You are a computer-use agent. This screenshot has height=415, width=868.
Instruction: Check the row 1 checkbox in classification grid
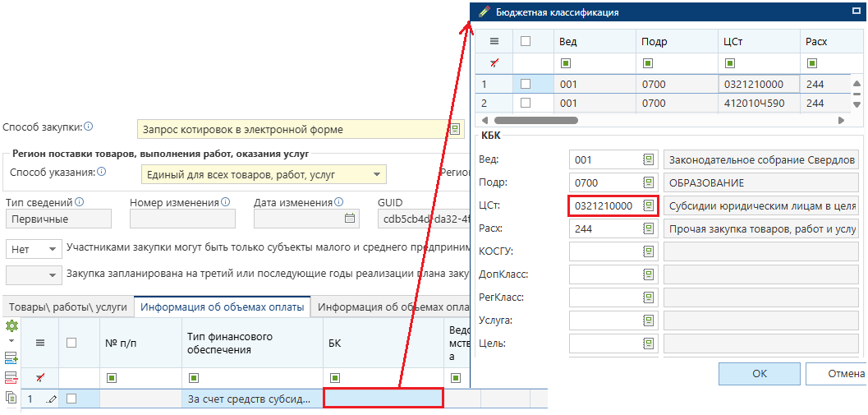526,84
